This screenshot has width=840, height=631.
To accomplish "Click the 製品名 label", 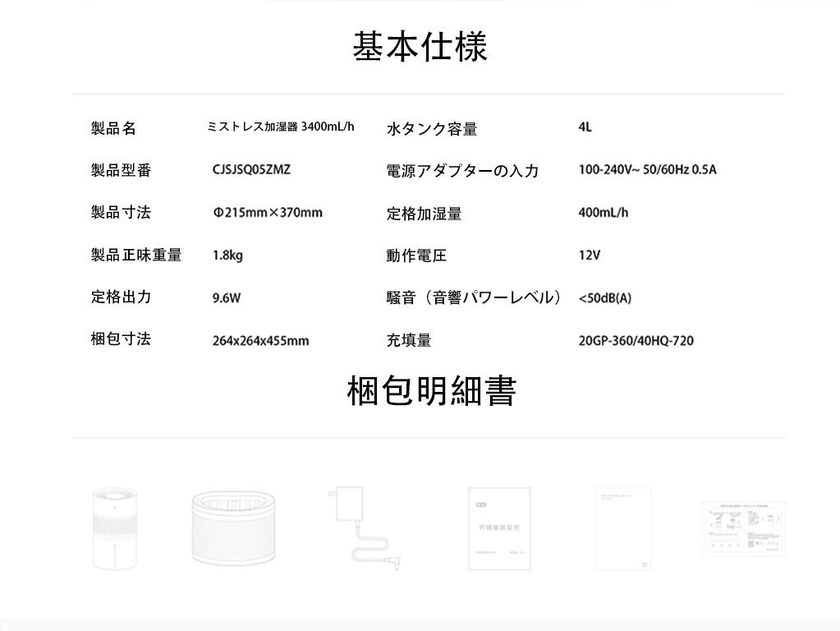I will point(113,128).
